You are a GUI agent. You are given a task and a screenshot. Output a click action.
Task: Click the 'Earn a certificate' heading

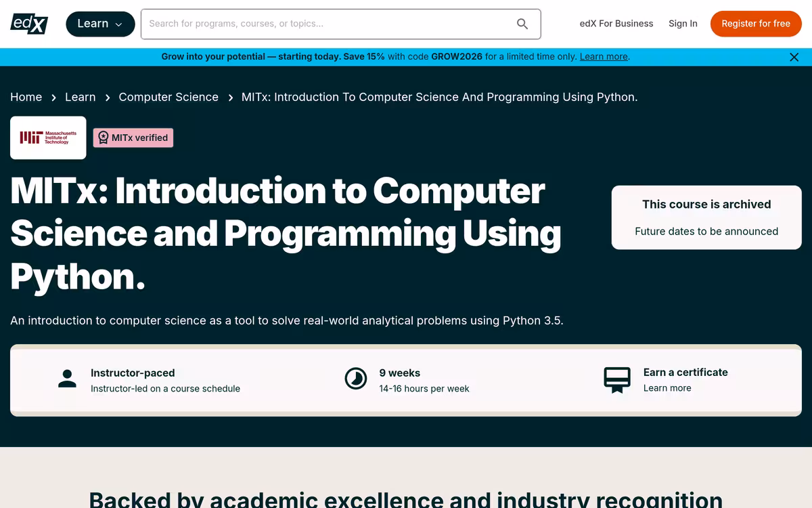click(685, 373)
